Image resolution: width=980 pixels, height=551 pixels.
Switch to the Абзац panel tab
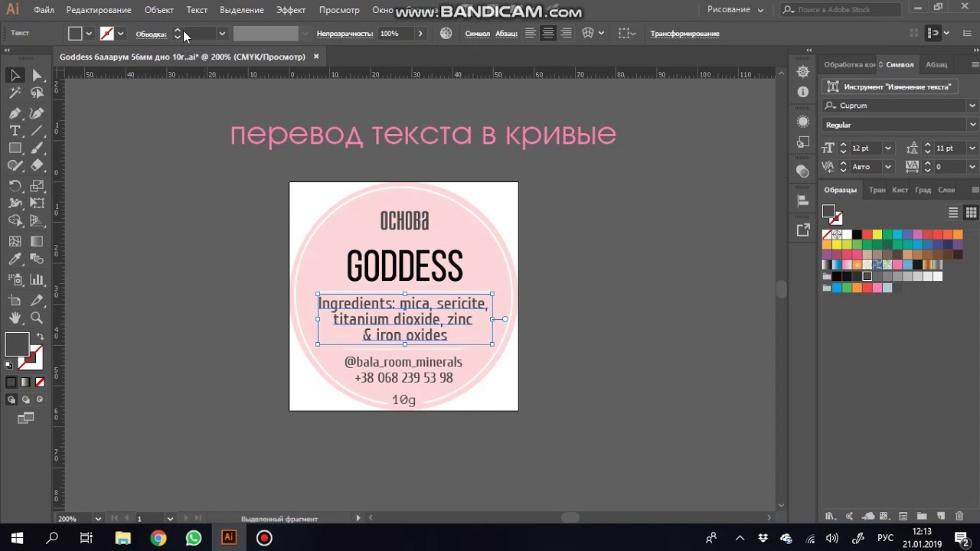pyautogui.click(x=936, y=64)
